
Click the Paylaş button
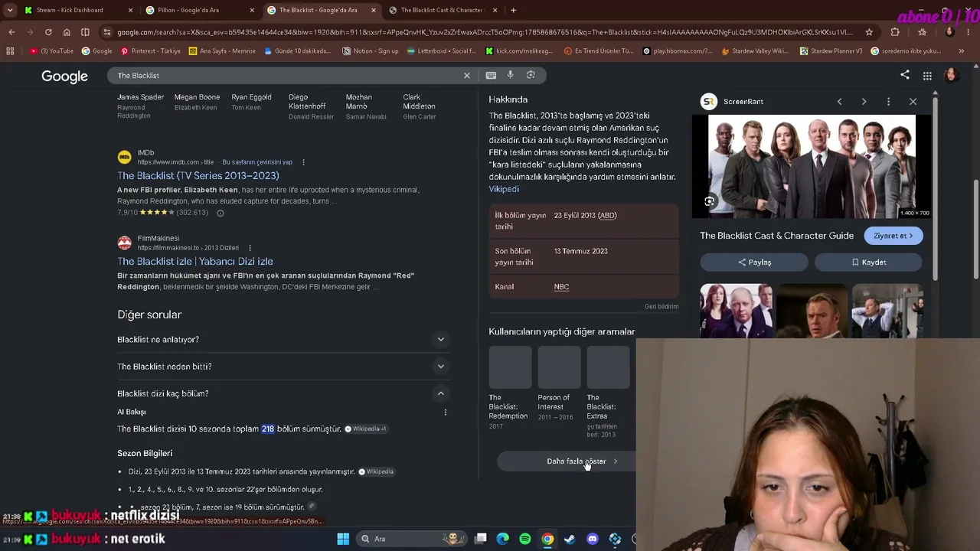coord(754,262)
